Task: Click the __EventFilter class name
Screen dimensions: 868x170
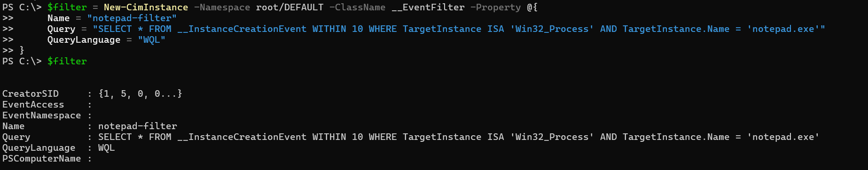Action: tap(428, 8)
